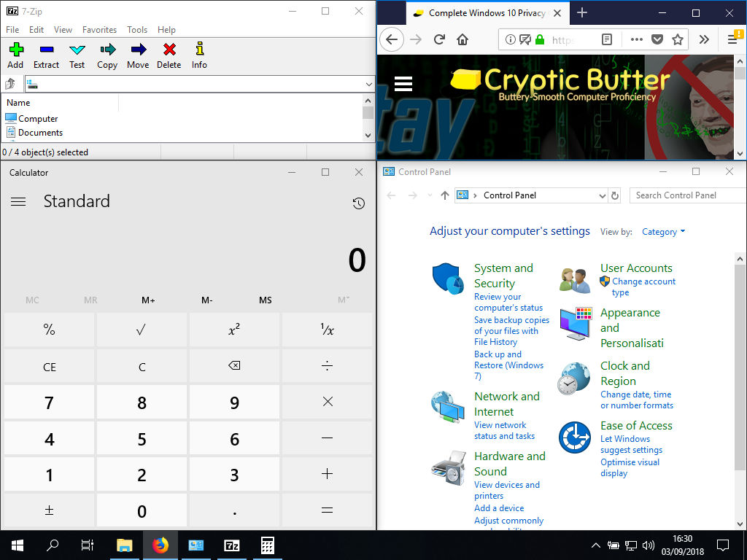Click the CE clear entry key
The image size is (747, 560).
[x=49, y=367]
